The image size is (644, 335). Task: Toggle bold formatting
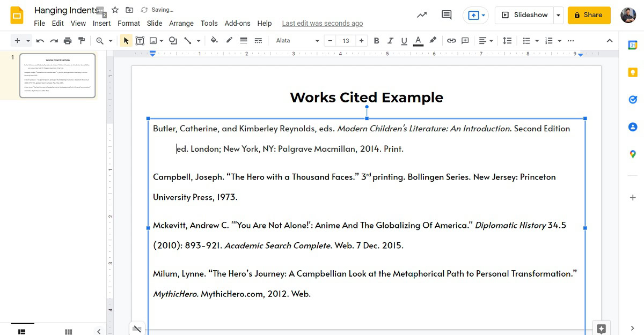[376, 41]
